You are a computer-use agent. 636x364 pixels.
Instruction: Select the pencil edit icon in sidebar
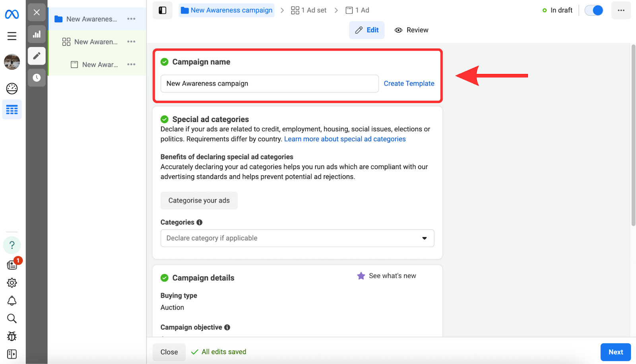click(37, 56)
